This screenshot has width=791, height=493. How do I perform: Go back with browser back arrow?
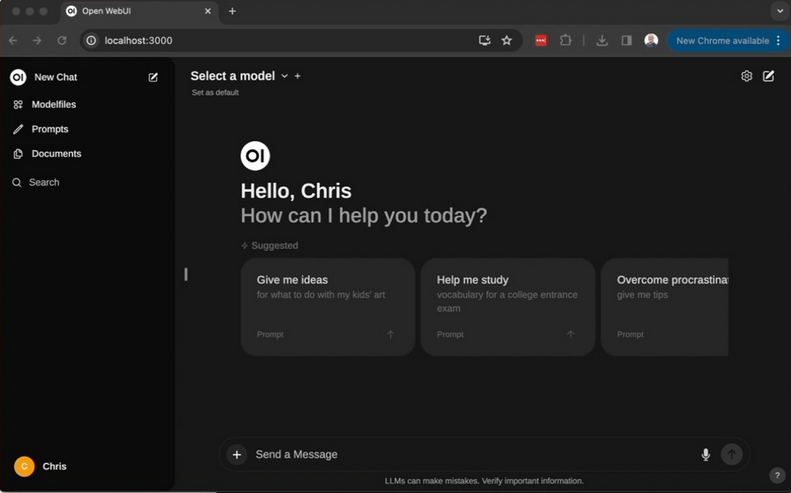click(13, 40)
